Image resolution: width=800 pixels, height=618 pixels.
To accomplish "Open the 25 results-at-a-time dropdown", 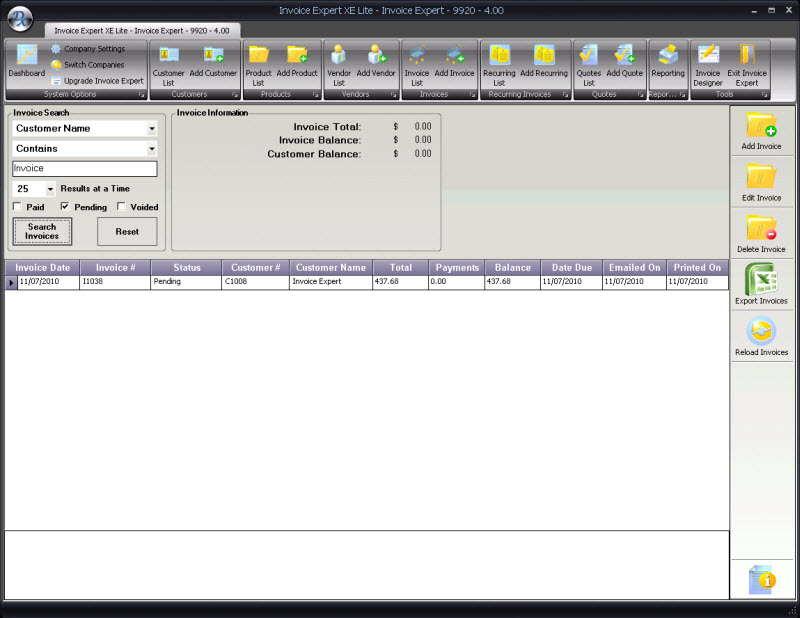I will point(50,189).
